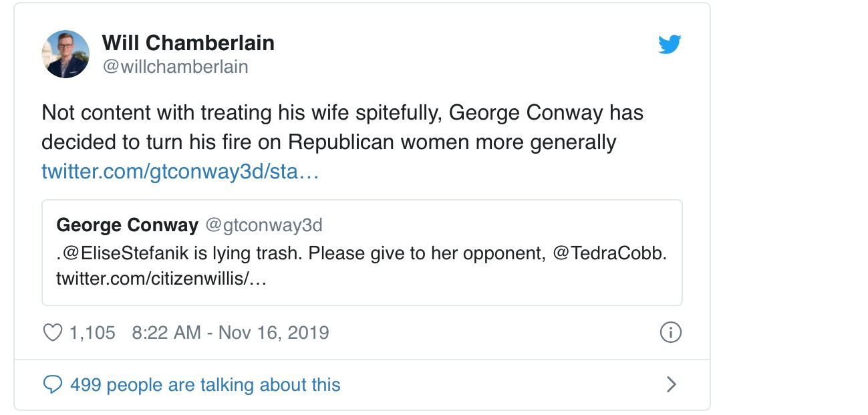
Task: Click the Twitter bird logo
Action: pos(670,45)
